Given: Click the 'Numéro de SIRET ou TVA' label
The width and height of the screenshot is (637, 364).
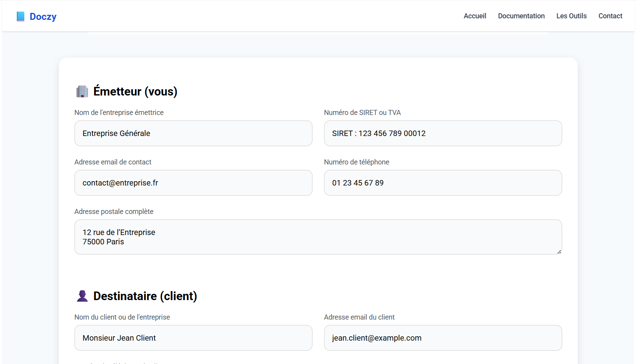Looking at the screenshot, I should (x=362, y=113).
